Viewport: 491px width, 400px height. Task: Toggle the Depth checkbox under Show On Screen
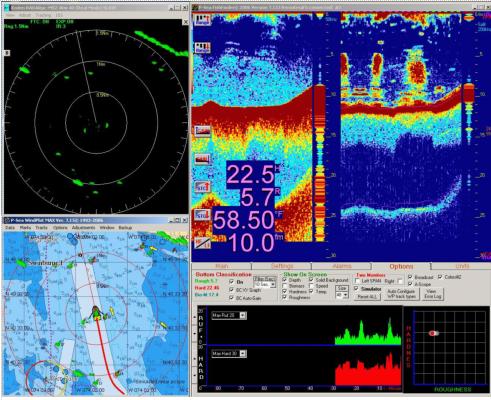point(285,280)
